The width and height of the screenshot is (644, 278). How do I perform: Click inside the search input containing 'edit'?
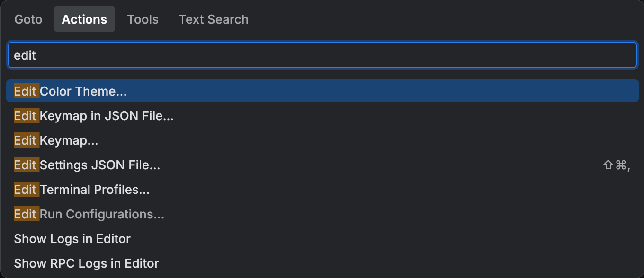pos(189,55)
